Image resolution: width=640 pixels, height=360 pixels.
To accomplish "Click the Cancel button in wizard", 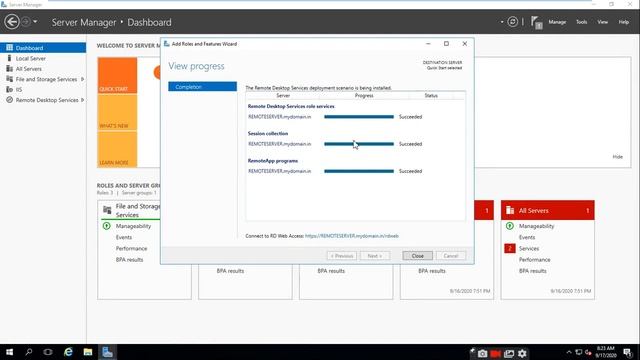I will click(x=451, y=256).
